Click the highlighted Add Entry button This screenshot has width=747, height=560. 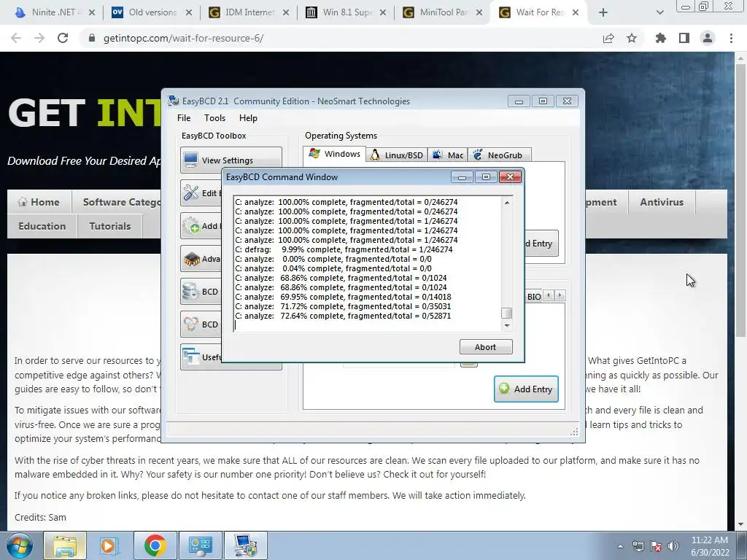coord(526,389)
